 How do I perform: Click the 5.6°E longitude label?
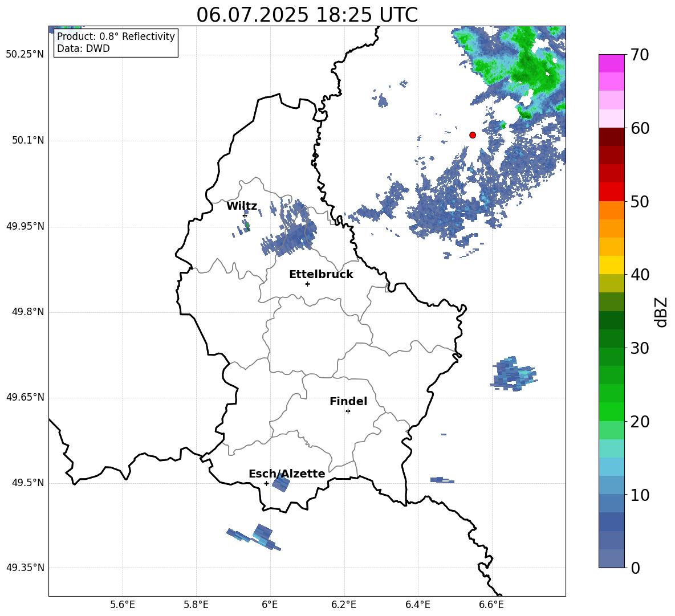[x=123, y=605]
